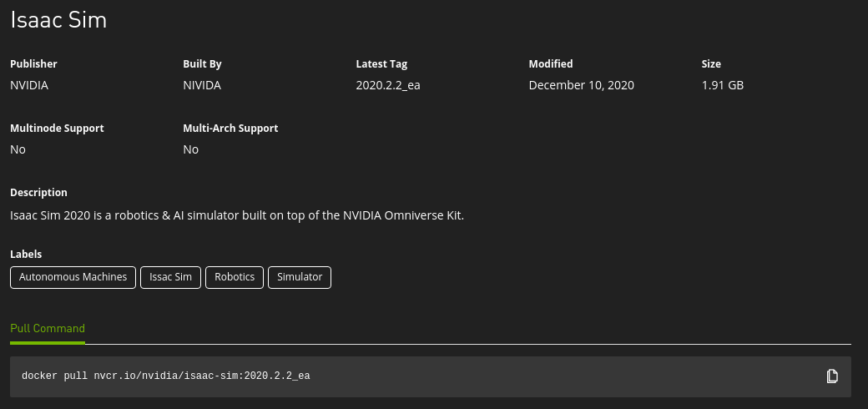Click the Isaac Sim page title
This screenshot has width=868, height=409.
click(58, 21)
